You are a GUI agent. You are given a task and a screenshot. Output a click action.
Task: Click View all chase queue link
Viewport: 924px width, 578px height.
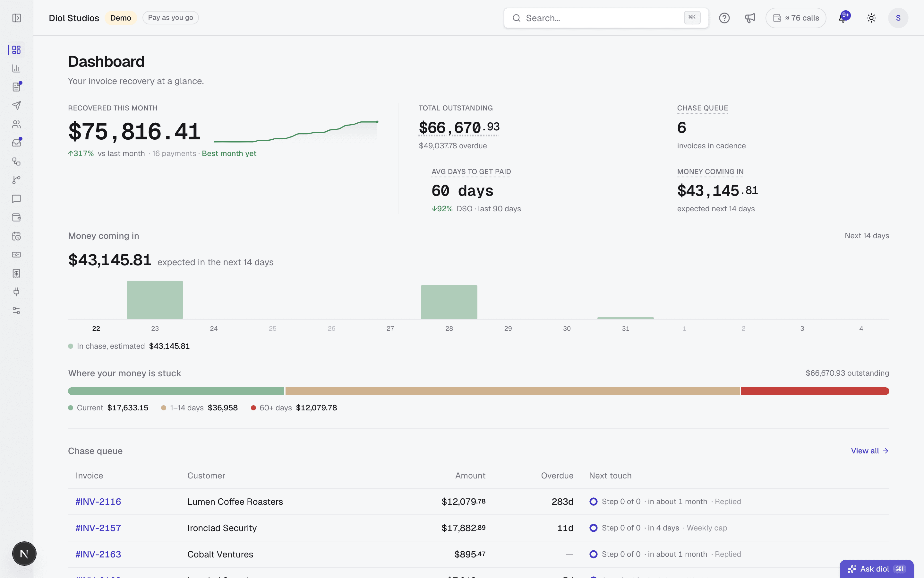pos(870,451)
